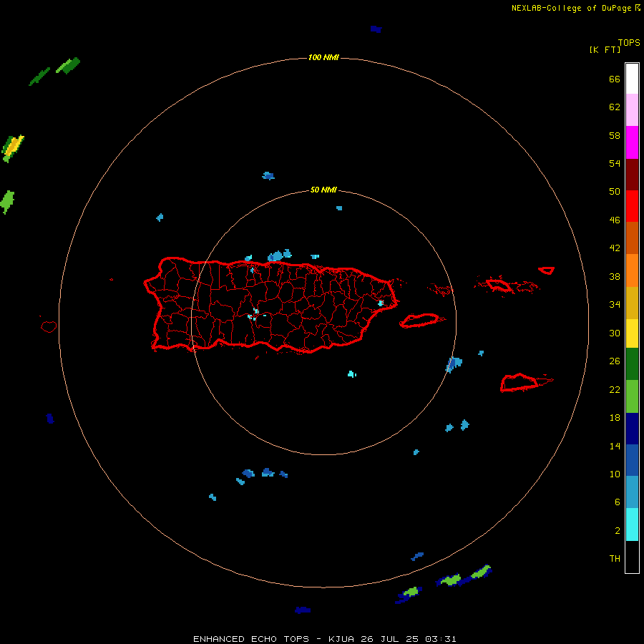
Task: Click the 10 value on the scale
Action: point(615,474)
